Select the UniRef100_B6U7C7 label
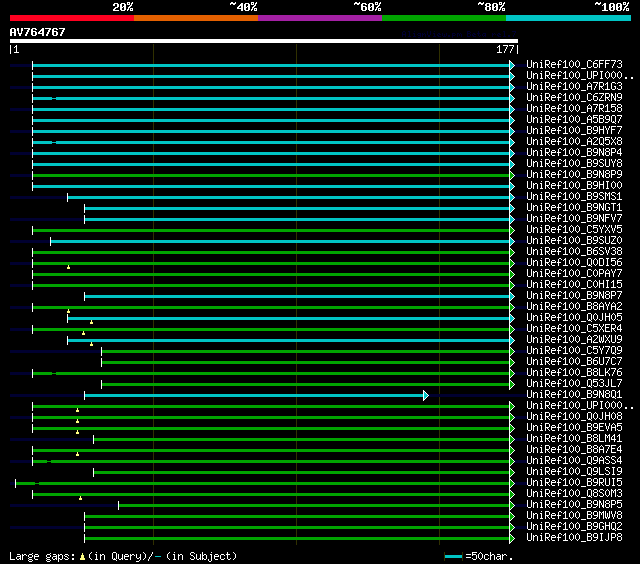This screenshot has height=564, width=640. click(574, 362)
